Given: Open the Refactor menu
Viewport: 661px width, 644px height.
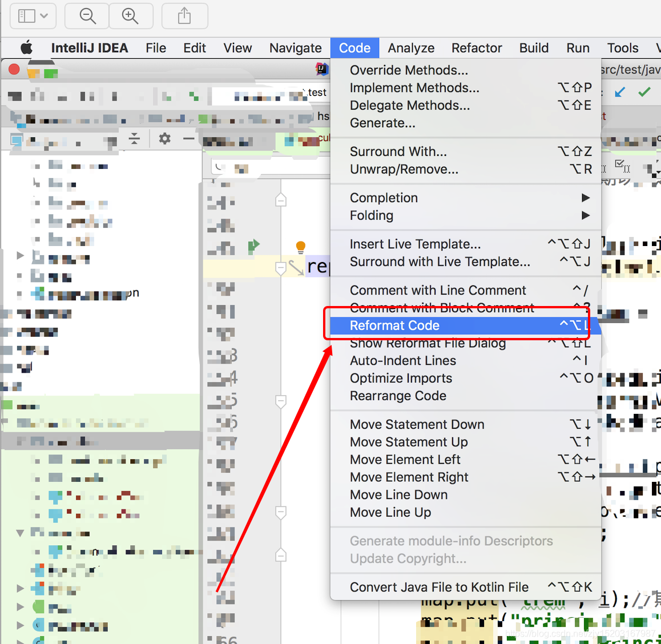Looking at the screenshot, I should point(477,47).
